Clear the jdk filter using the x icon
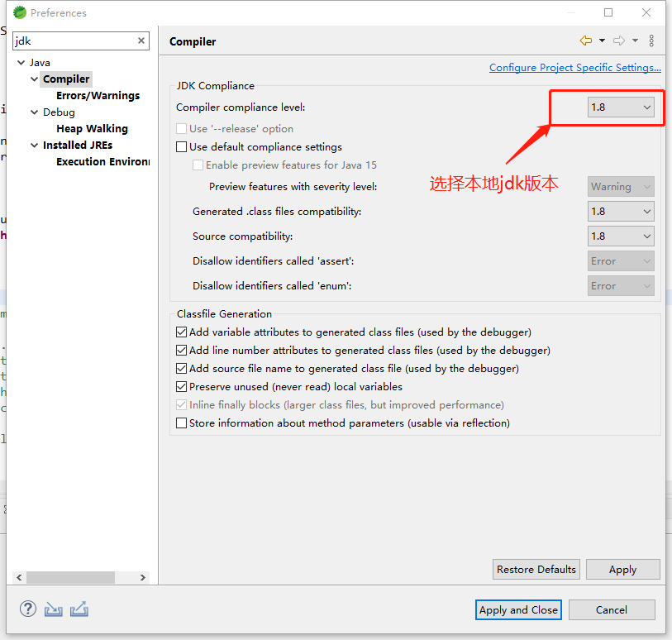Screen dimensions: 672x640 coord(141,40)
